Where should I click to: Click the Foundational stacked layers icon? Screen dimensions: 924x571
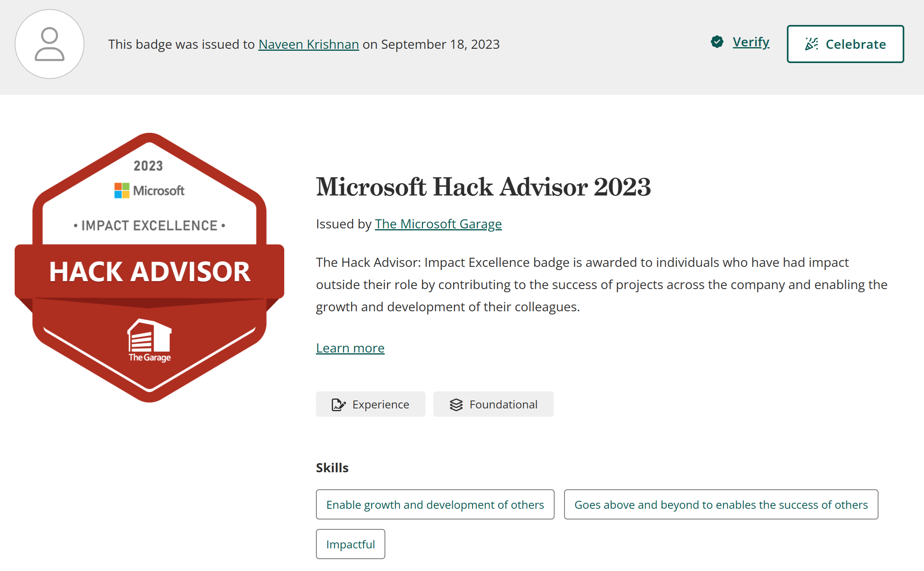pyautogui.click(x=456, y=404)
